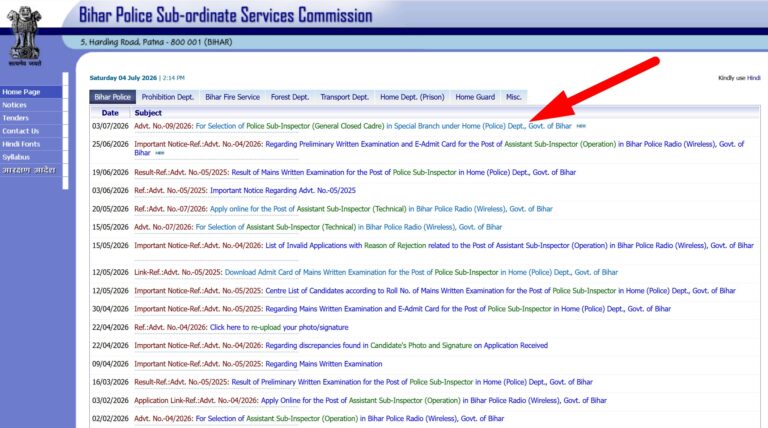Open 09/04/2026 Regarding Mains Written Examination notice
Image resolution: width=768 pixels, height=428 pixels.
pos(324,364)
